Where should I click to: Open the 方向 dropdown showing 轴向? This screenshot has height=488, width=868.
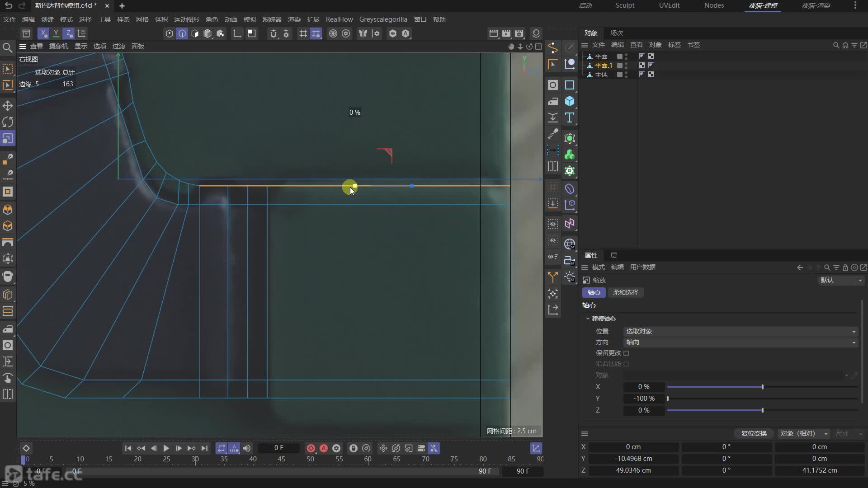[741, 343]
